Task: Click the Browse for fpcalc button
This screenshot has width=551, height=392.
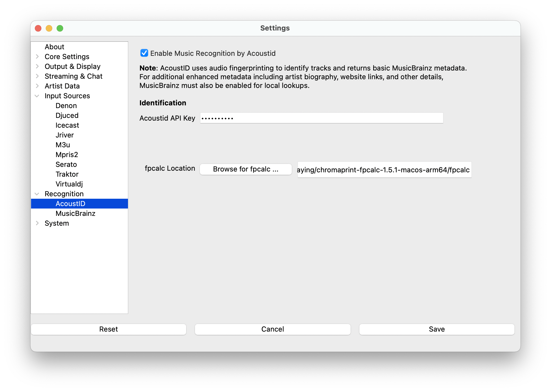Action: [246, 169]
